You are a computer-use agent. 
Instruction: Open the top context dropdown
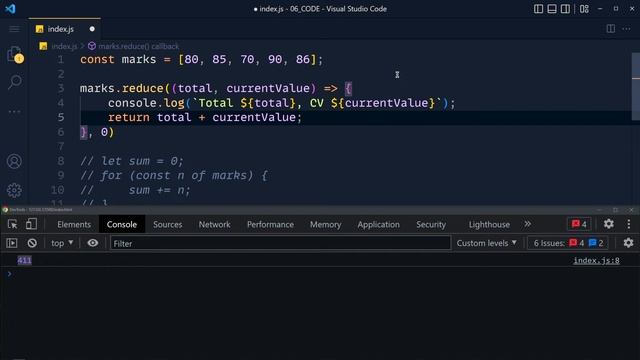(x=62, y=243)
